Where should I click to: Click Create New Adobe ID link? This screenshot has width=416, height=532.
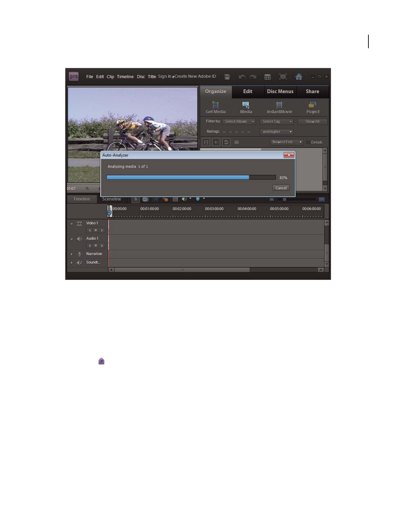pyautogui.click(x=195, y=76)
